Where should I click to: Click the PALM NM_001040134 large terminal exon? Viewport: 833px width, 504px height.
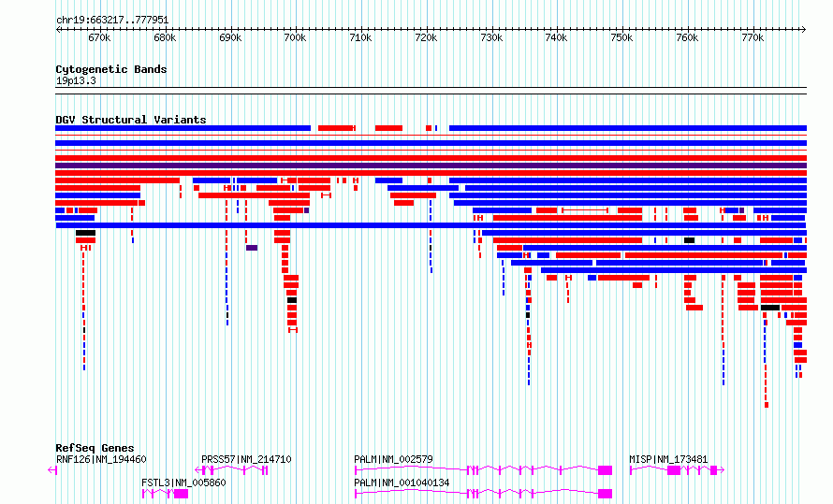point(605,494)
